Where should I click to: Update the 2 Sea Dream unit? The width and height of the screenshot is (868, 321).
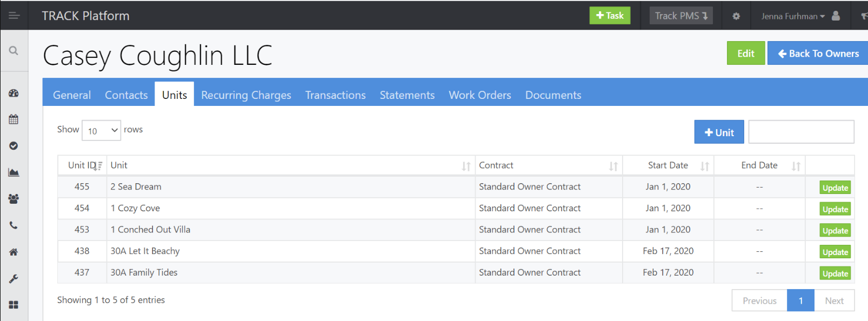[835, 188]
